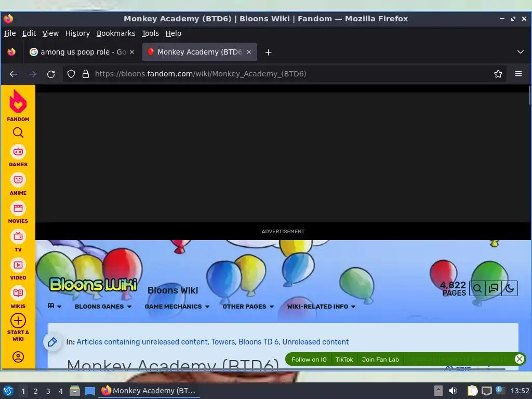
Task: Open the Firefox hamburger menu
Action: 518,74
